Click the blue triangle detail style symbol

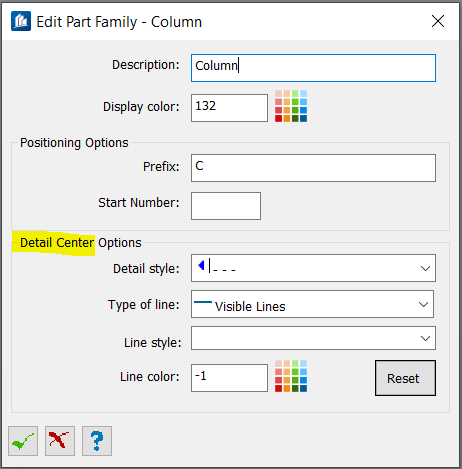(x=201, y=265)
